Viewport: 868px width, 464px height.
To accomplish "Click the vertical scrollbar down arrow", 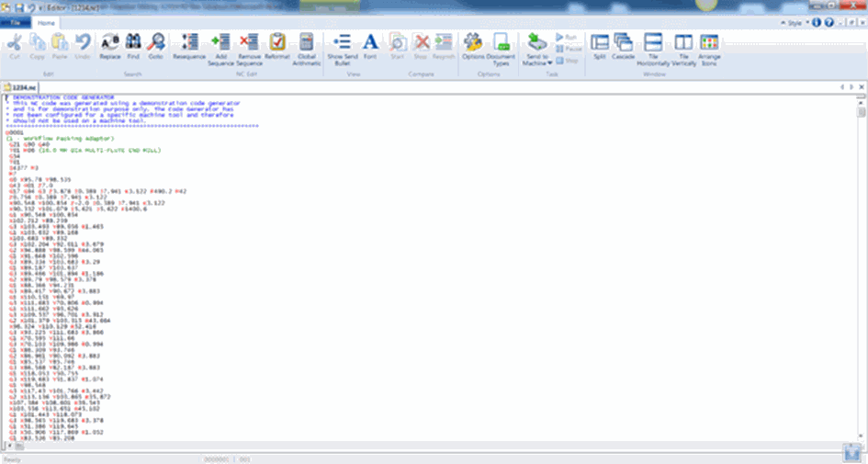I will (861, 436).
